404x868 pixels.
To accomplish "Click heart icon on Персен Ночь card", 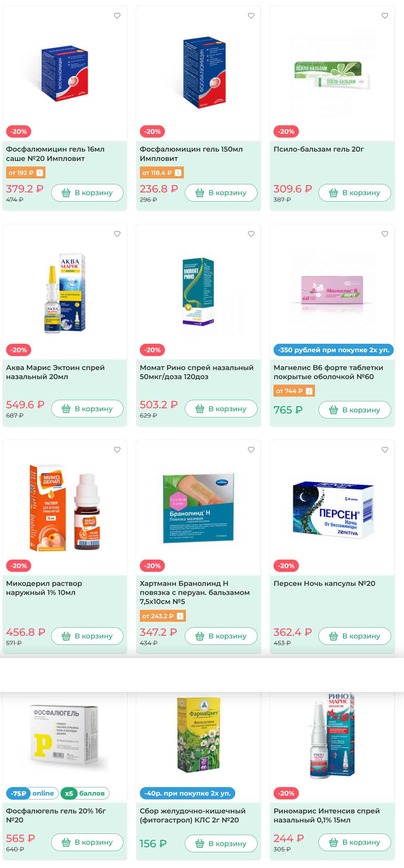I will click(385, 449).
